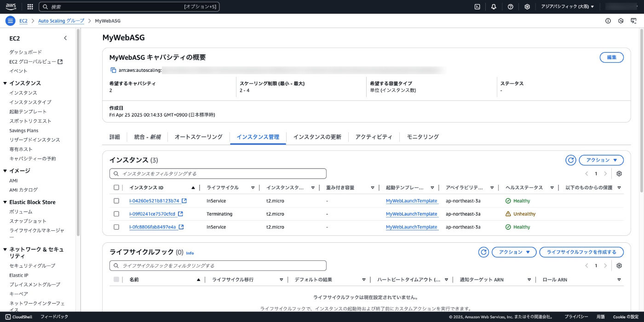644x322 pixels.
Task: Open the instances アクション dropdown
Action: (x=601, y=160)
